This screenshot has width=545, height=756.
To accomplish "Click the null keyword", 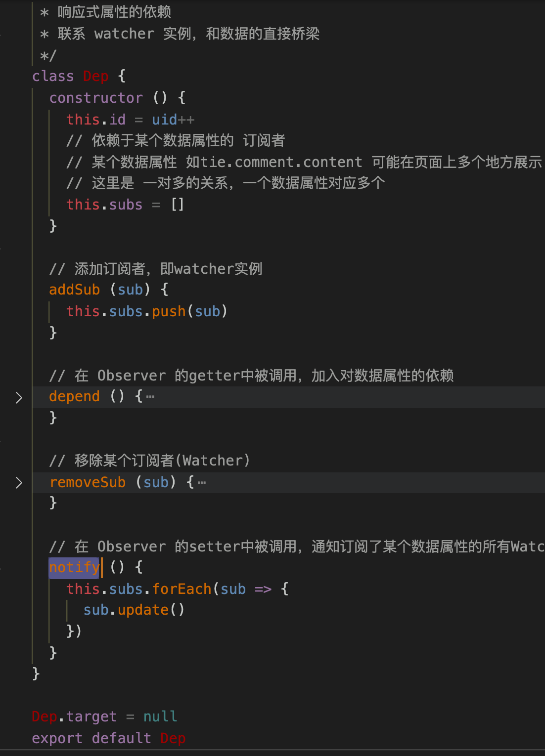I will tap(160, 716).
